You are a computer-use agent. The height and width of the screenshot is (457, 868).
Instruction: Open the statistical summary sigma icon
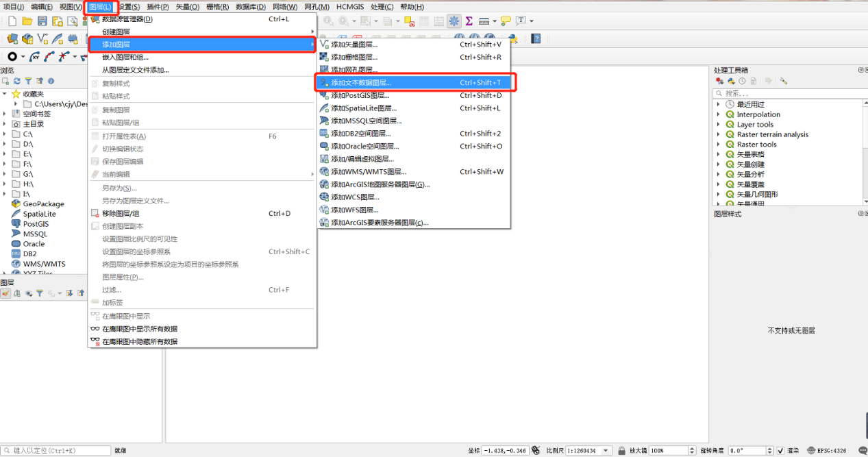469,21
